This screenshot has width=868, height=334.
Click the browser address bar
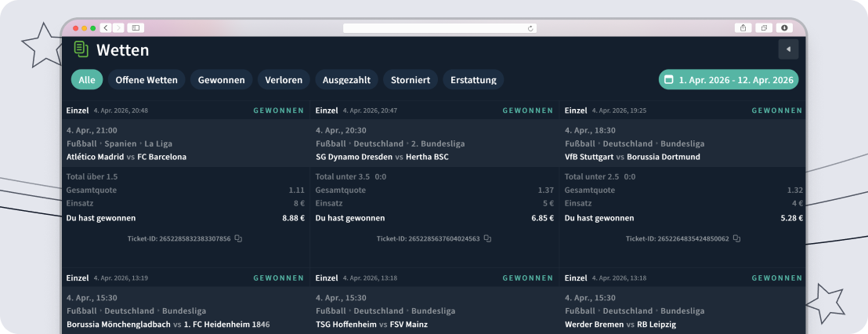439,28
